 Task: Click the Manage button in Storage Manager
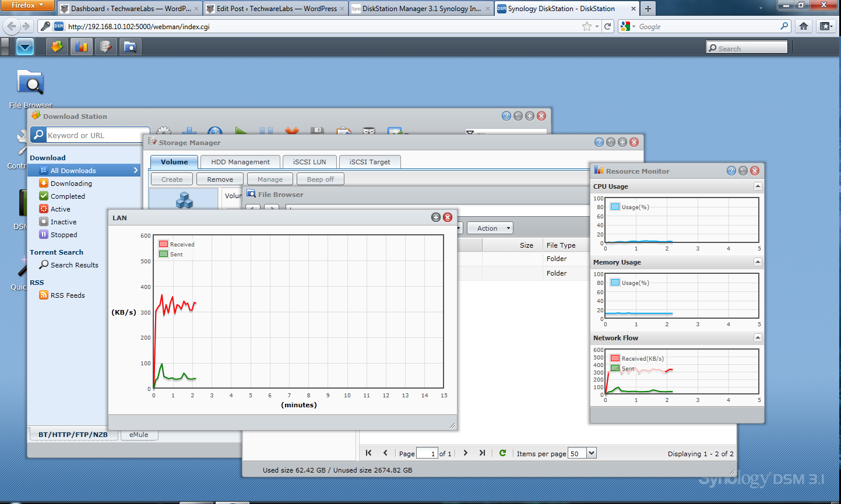[270, 179]
